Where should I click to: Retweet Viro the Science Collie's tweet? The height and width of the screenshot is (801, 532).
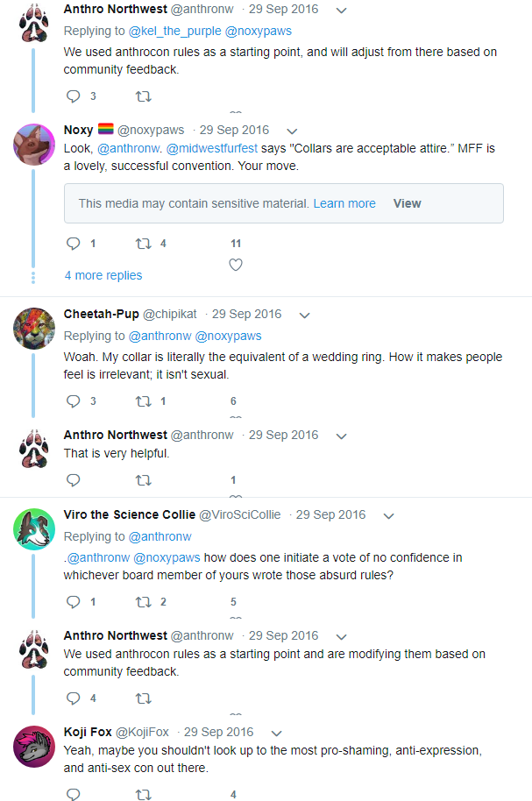point(144,602)
